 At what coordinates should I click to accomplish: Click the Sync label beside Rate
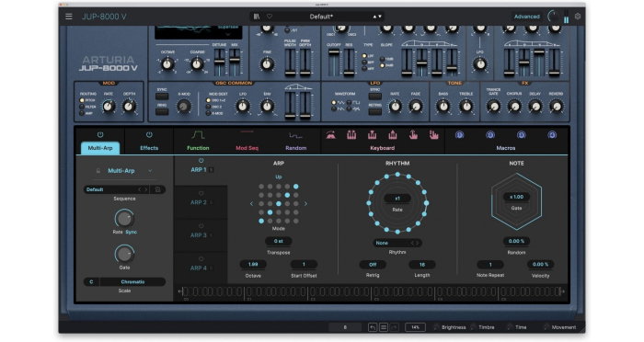point(132,232)
